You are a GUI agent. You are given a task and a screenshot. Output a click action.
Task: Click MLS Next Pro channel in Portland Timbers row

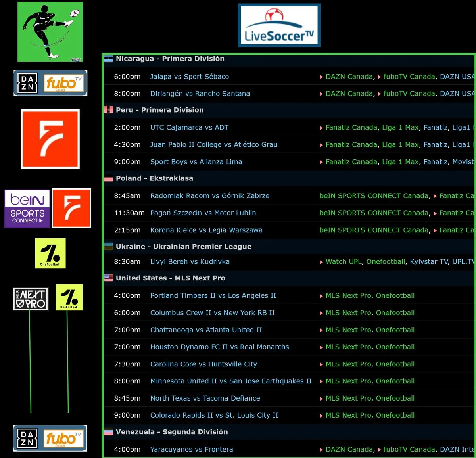pyautogui.click(x=348, y=296)
